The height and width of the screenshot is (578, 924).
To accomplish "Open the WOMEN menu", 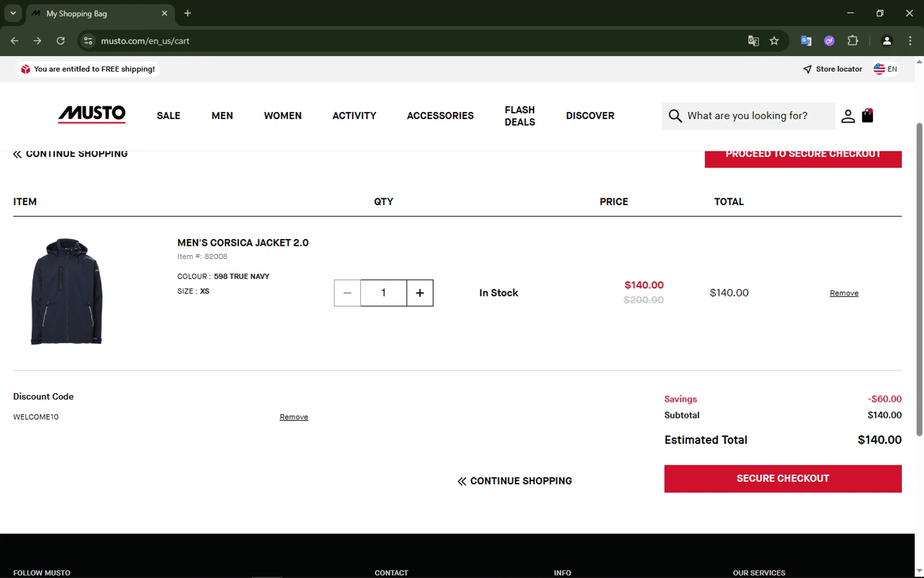I will pyautogui.click(x=283, y=116).
